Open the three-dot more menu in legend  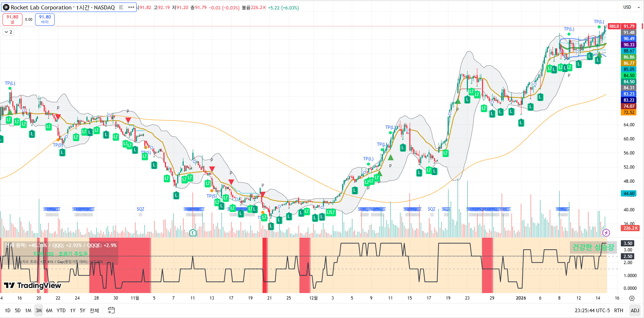click(x=131, y=7)
